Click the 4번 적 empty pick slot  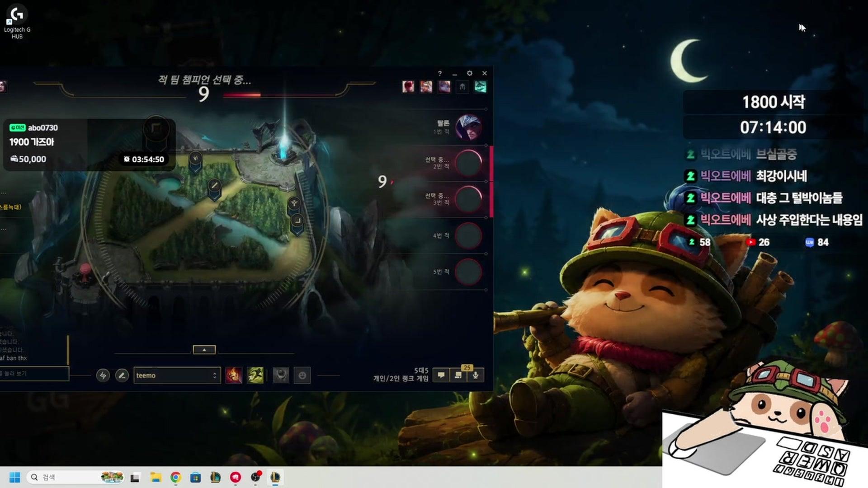click(469, 235)
